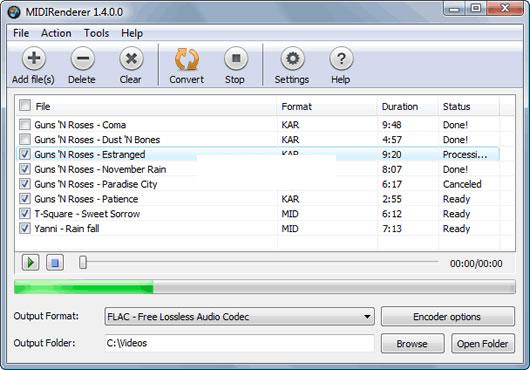
Task: Sort by the Duration column header
Action: (x=400, y=106)
